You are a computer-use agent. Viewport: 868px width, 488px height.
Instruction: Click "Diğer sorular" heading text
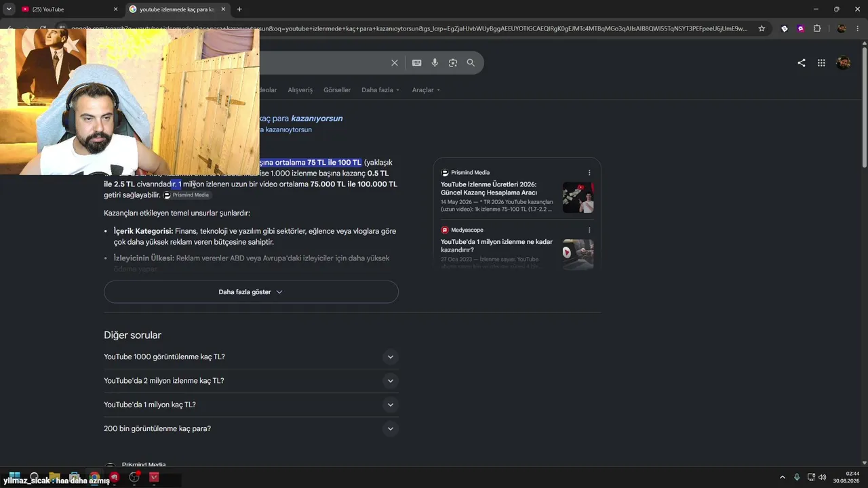(x=132, y=335)
